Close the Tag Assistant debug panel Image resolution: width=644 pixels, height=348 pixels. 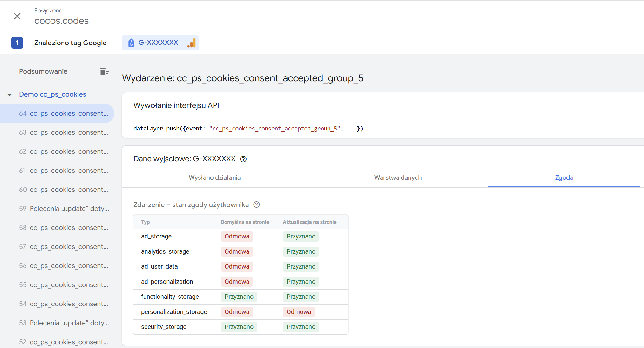pos(17,16)
